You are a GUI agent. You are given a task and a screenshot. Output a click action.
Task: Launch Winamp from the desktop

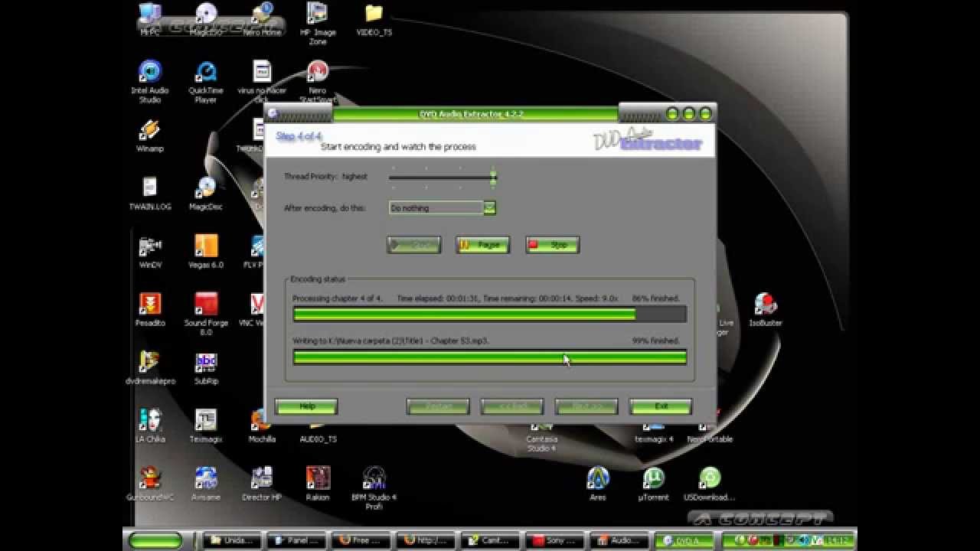(x=150, y=135)
